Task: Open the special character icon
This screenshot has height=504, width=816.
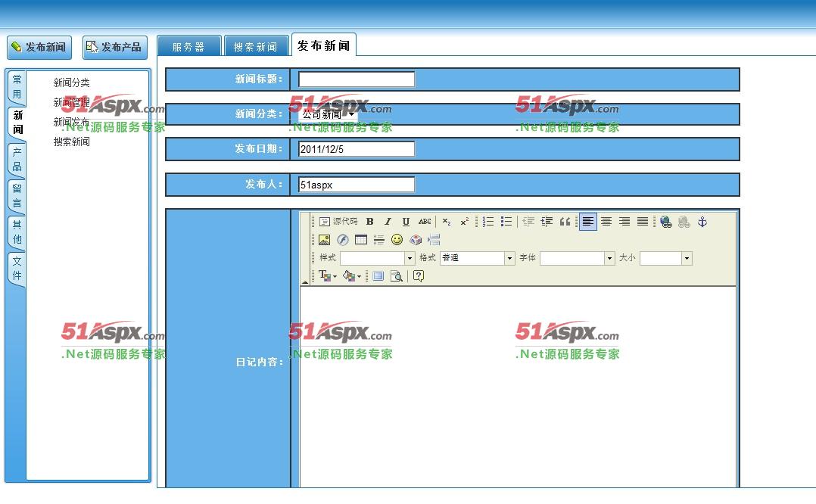Action: coord(416,240)
